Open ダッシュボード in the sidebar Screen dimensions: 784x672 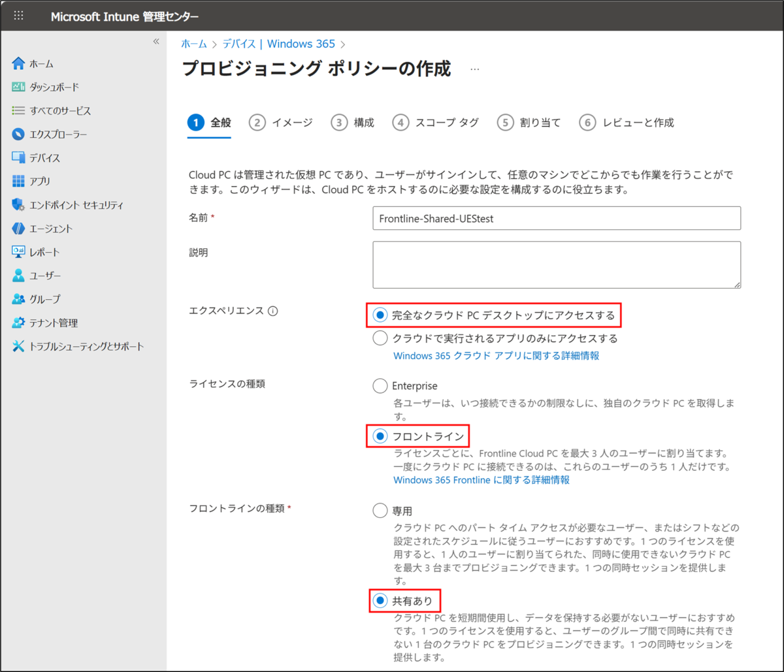point(55,88)
